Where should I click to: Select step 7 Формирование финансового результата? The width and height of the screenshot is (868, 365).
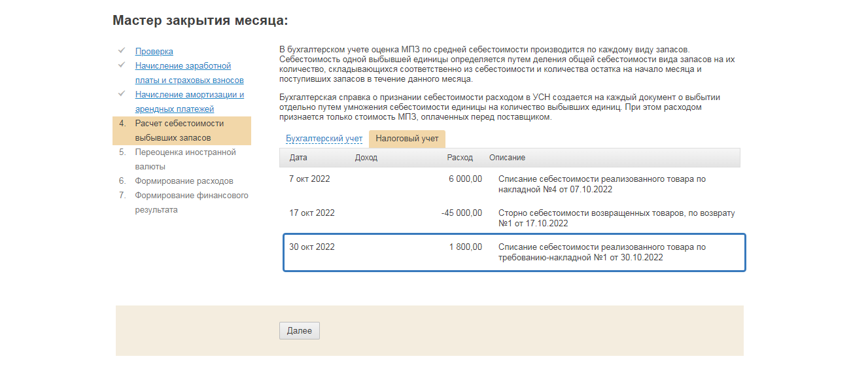pyautogui.click(x=191, y=202)
